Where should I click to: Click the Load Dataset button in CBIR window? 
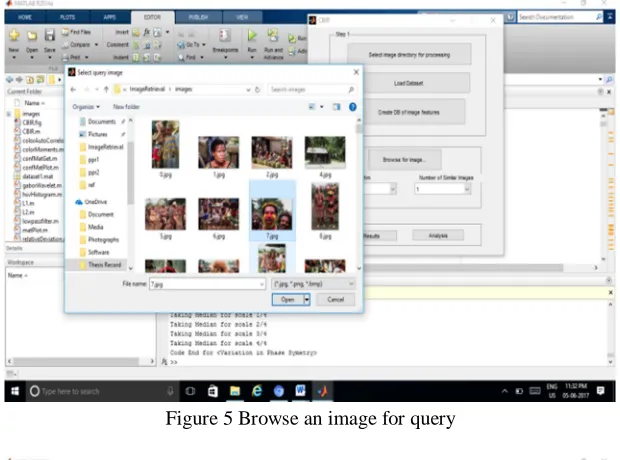click(408, 83)
